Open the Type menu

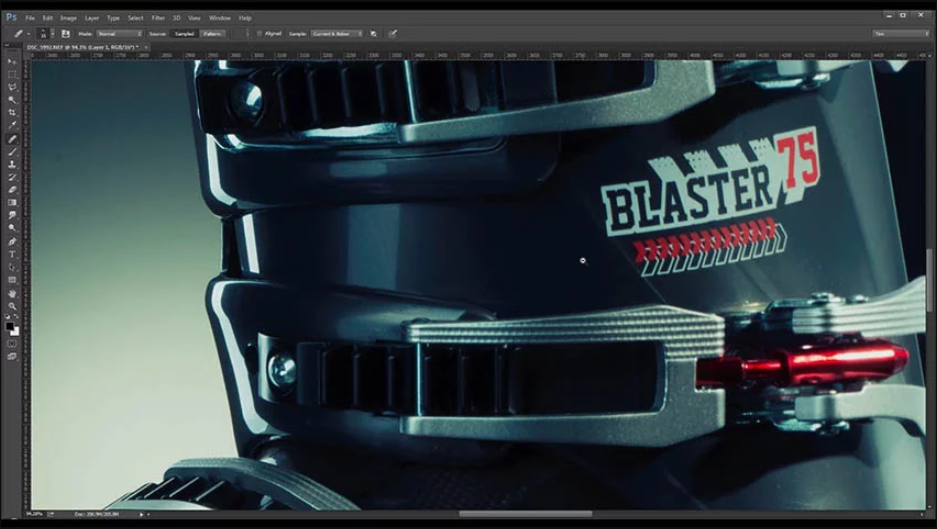113,18
